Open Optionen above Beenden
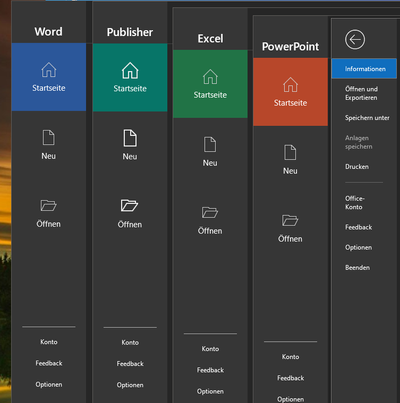The height and width of the screenshot is (403, 400). pos(358,247)
